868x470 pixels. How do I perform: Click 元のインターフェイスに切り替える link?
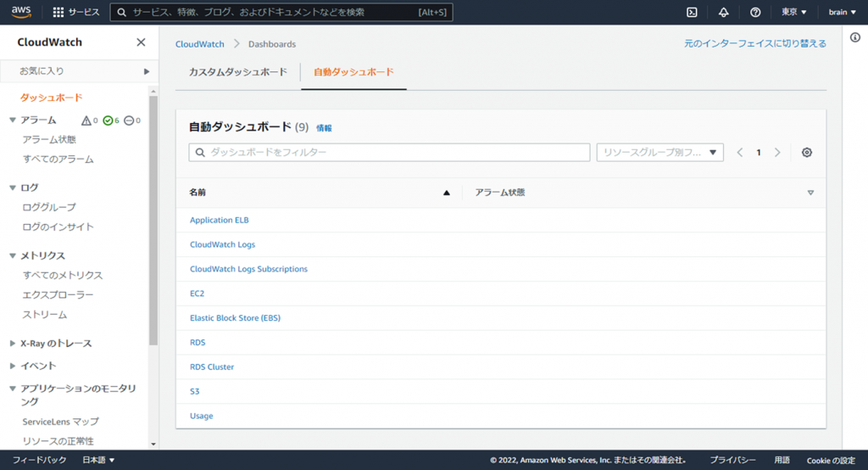coord(755,43)
